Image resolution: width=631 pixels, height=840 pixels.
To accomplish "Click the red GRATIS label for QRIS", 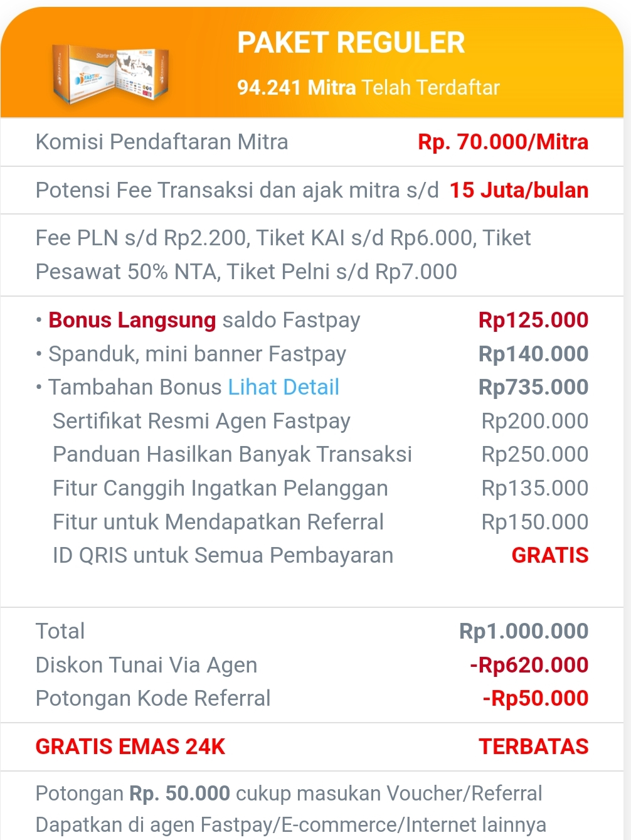I will (x=549, y=555).
